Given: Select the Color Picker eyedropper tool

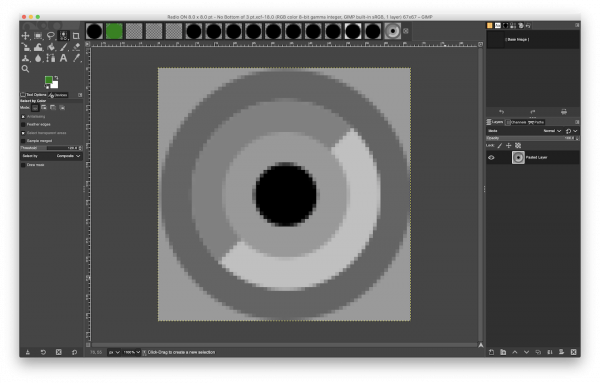Looking at the screenshot, I should tap(76, 58).
